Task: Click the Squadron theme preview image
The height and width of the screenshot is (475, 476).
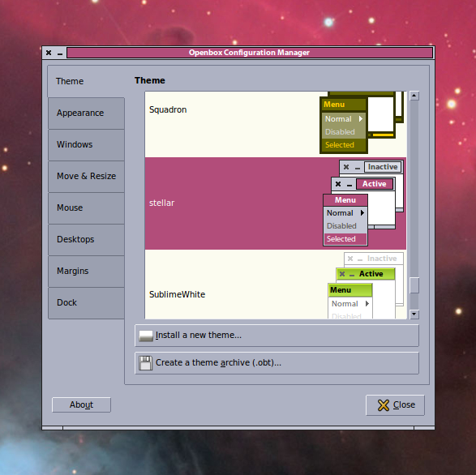Action: point(362,122)
